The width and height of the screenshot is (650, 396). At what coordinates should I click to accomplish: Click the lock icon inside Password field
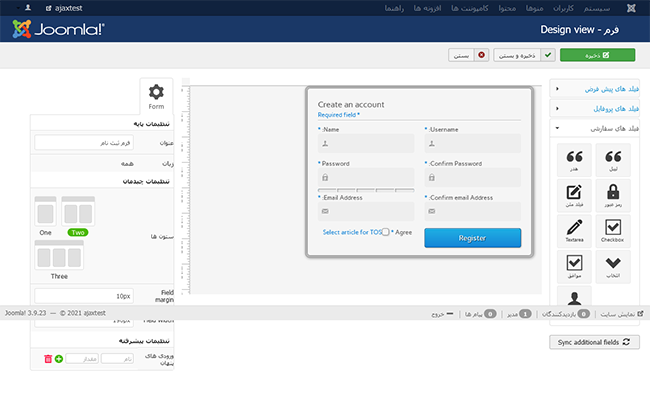coord(325,177)
